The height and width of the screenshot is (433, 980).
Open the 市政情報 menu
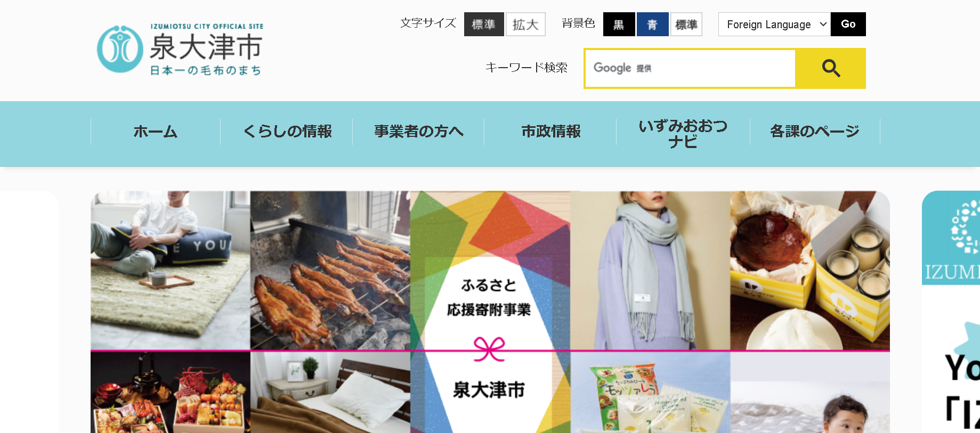pos(550,132)
